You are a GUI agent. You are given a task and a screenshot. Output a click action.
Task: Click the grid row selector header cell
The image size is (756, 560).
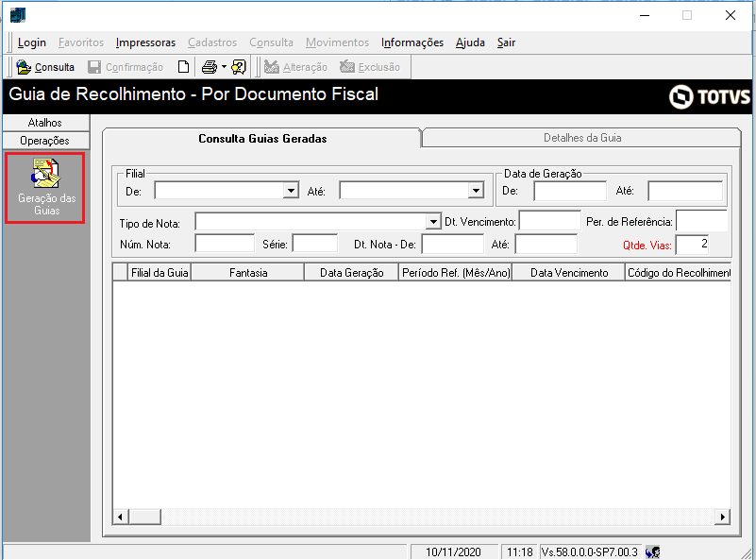pos(120,273)
